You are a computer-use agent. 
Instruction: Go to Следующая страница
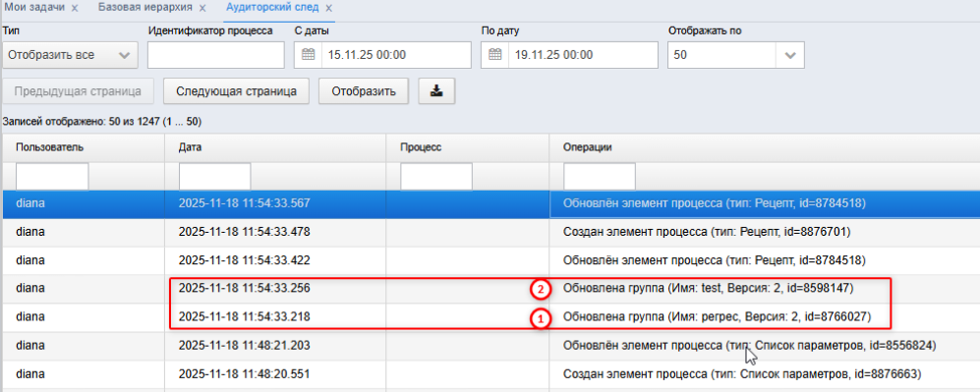click(236, 91)
